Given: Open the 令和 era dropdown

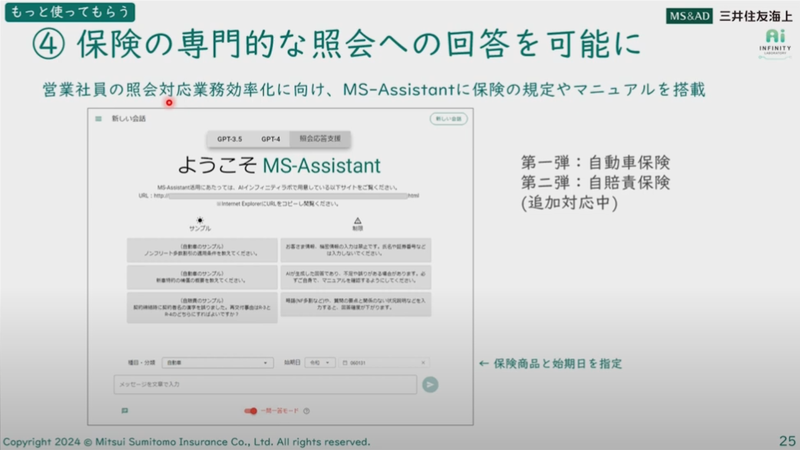Looking at the screenshot, I should coord(320,363).
